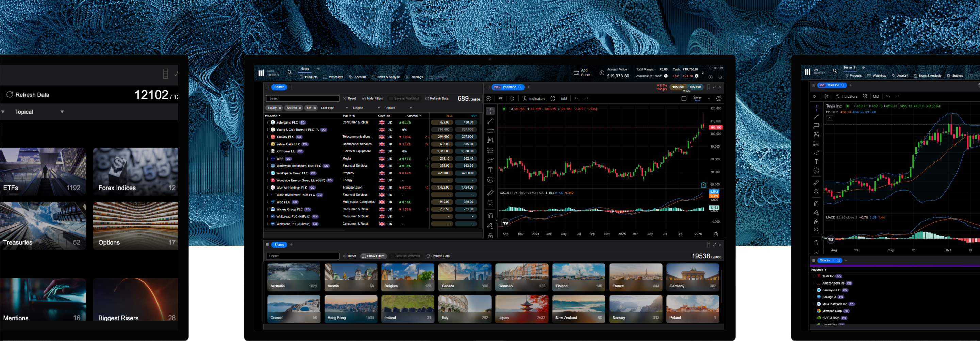
Task: Open the Save dropdown chevron on Vodafone chart
Action: click(x=708, y=99)
